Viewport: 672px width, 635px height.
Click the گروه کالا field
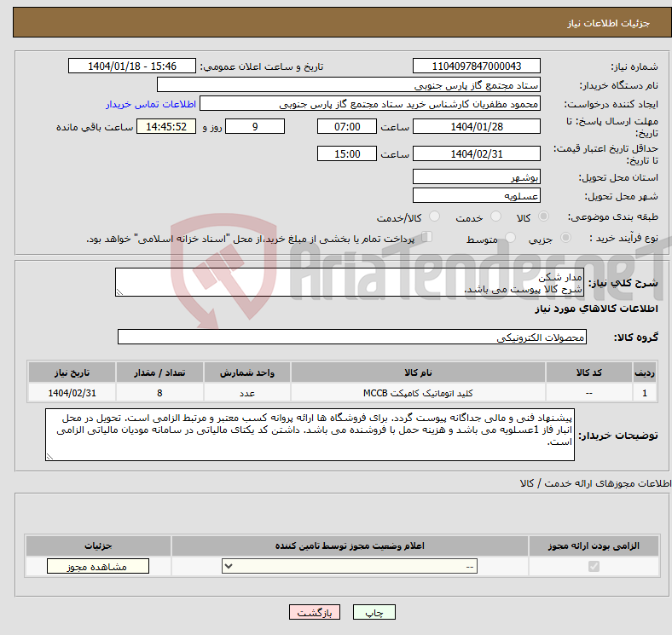[x=352, y=338]
